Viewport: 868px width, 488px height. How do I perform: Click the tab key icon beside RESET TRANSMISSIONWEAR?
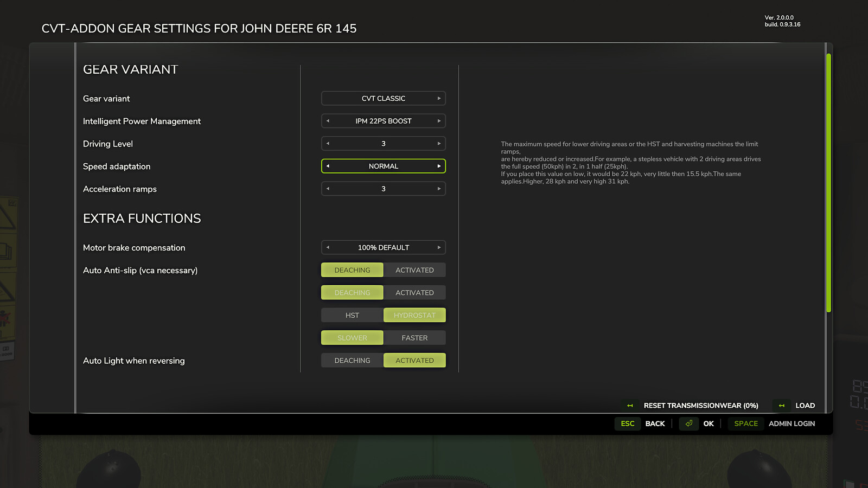(x=629, y=405)
